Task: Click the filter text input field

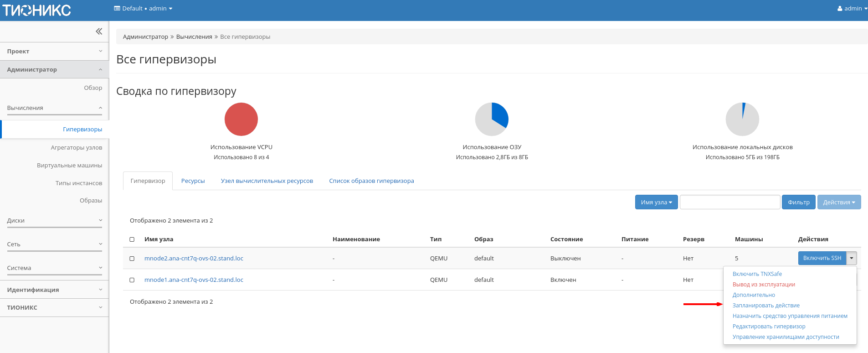Action: (x=729, y=202)
